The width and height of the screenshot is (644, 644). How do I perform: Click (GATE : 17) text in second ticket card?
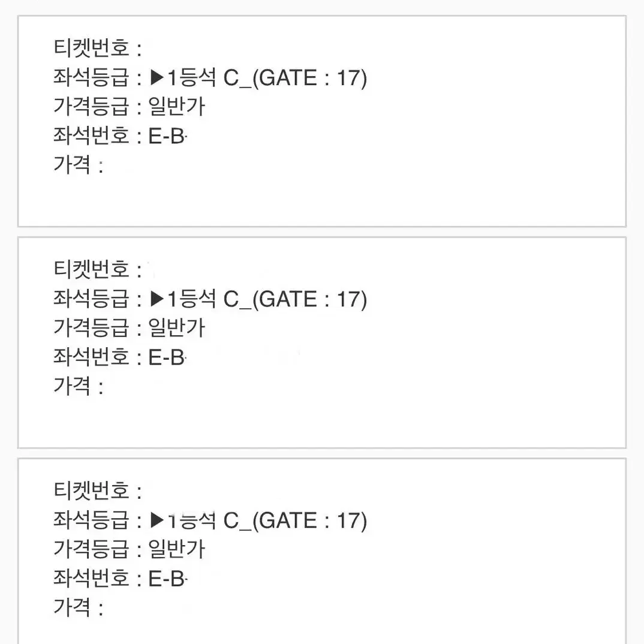(309, 299)
